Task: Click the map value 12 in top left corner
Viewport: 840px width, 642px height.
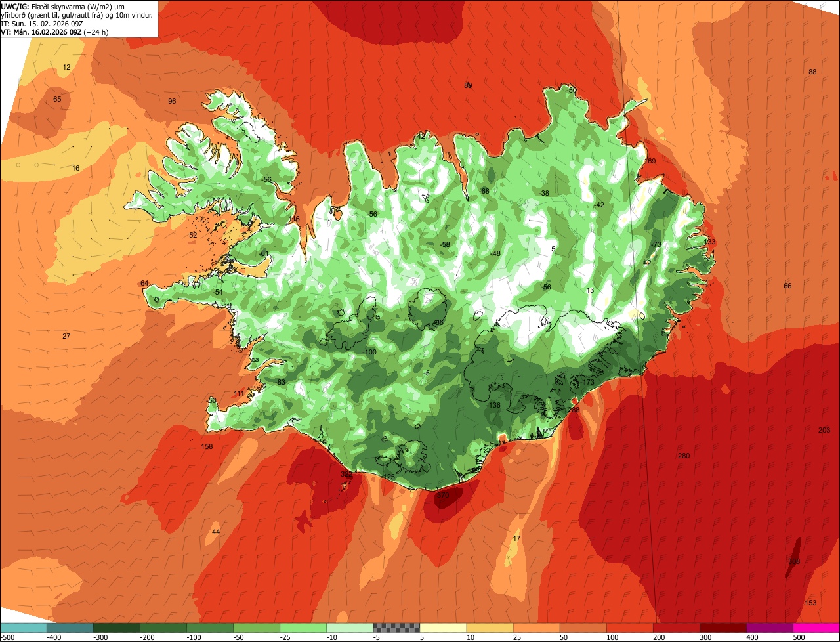Action: 66,67
